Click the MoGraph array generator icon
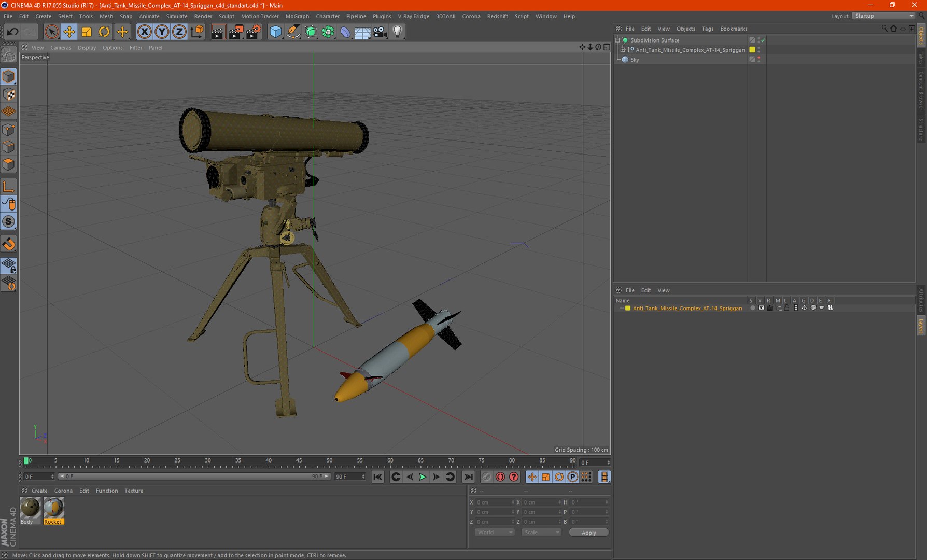The width and height of the screenshot is (927, 560). point(328,32)
